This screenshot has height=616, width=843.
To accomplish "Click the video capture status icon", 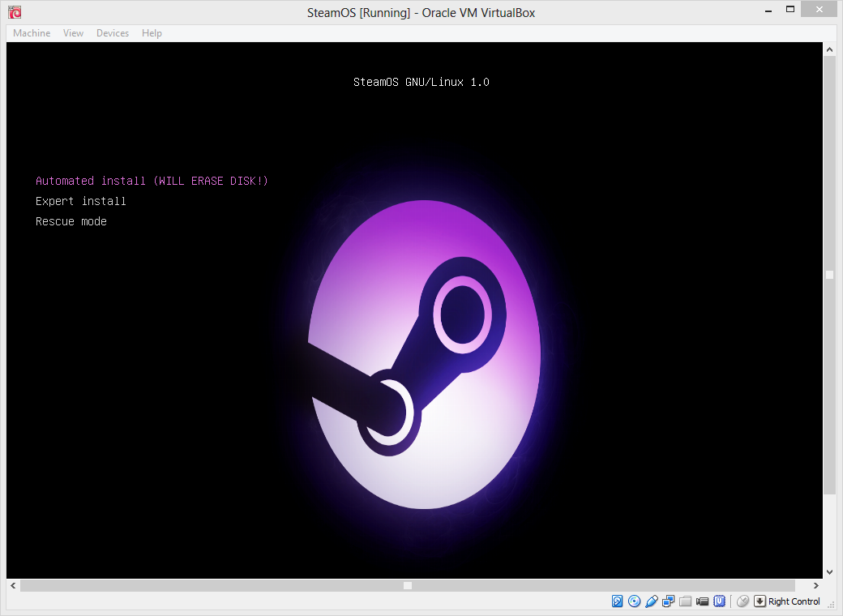I will coord(702,601).
